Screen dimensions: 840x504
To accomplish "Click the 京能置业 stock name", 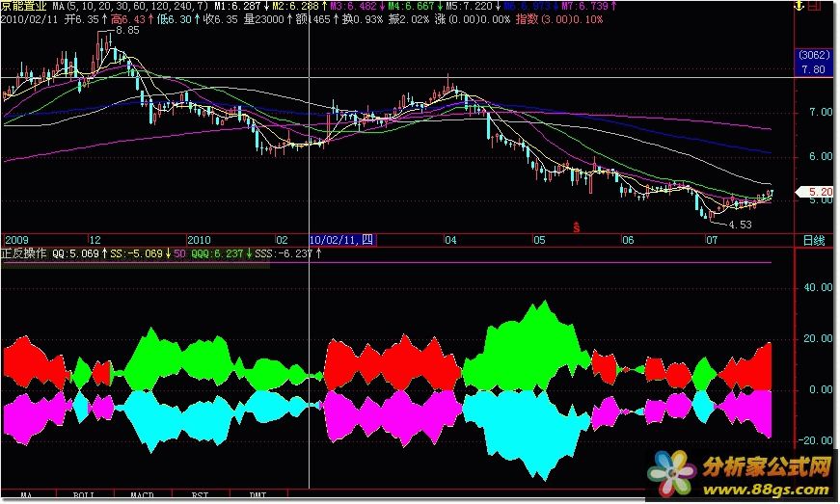I will (24, 6).
